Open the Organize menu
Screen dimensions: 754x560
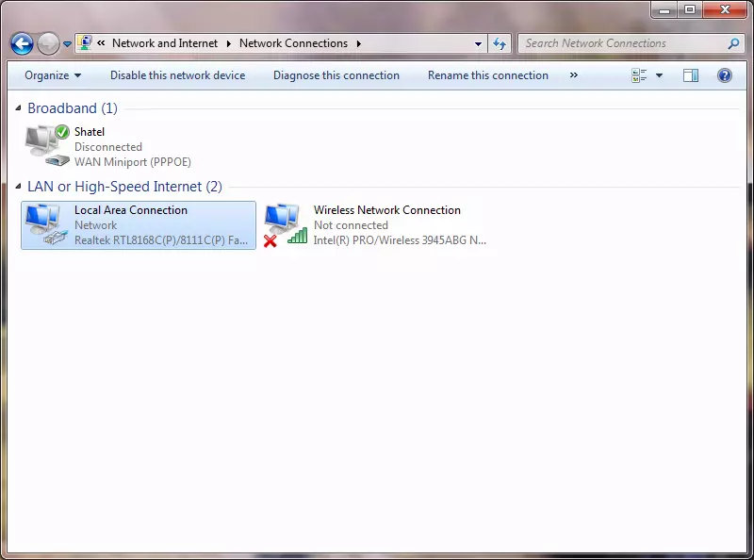point(53,75)
